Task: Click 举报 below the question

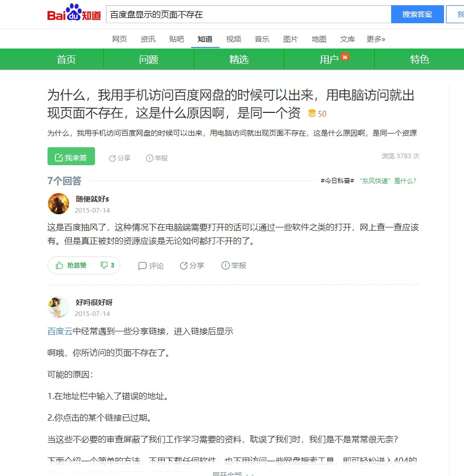Action: [157, 158]
